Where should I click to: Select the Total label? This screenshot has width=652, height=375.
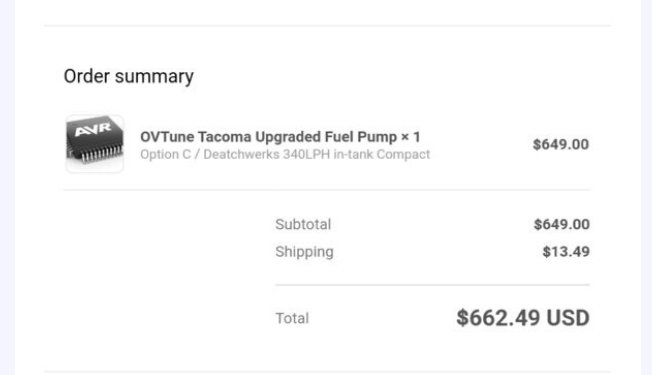pos(292,318)
